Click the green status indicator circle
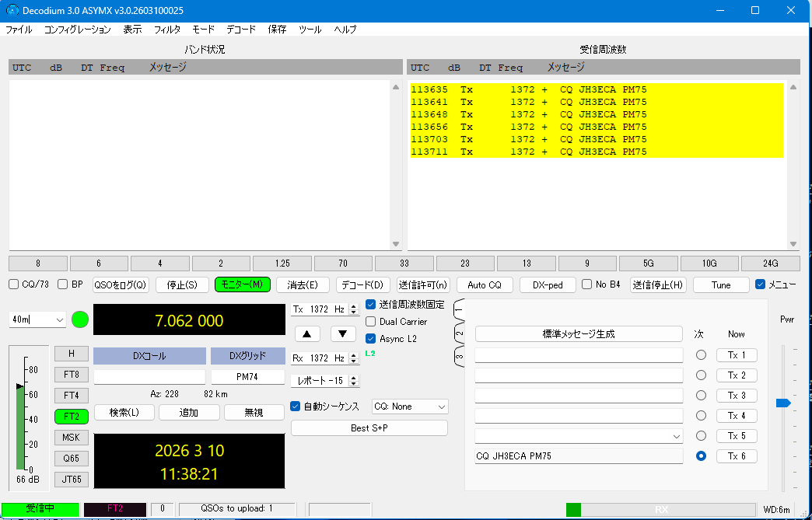The image size is (812, 520). (80, 319)
